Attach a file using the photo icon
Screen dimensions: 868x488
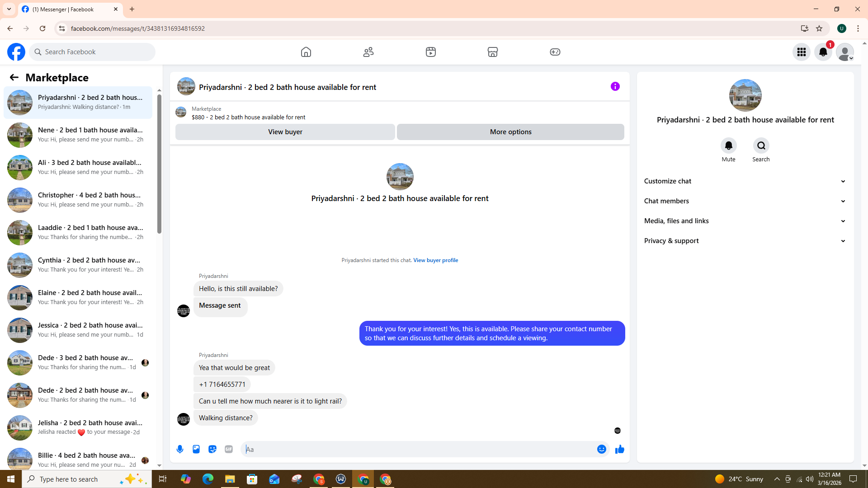[196, 449]
